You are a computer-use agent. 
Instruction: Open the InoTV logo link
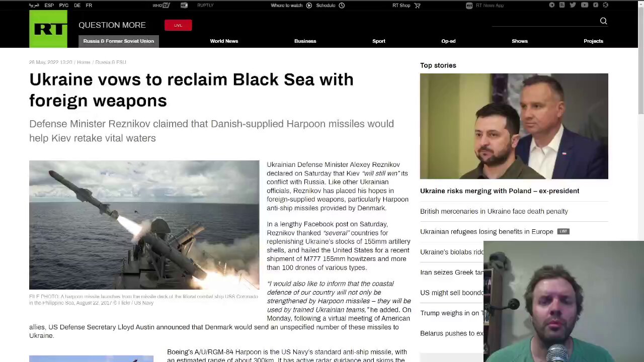click(161, 5)
